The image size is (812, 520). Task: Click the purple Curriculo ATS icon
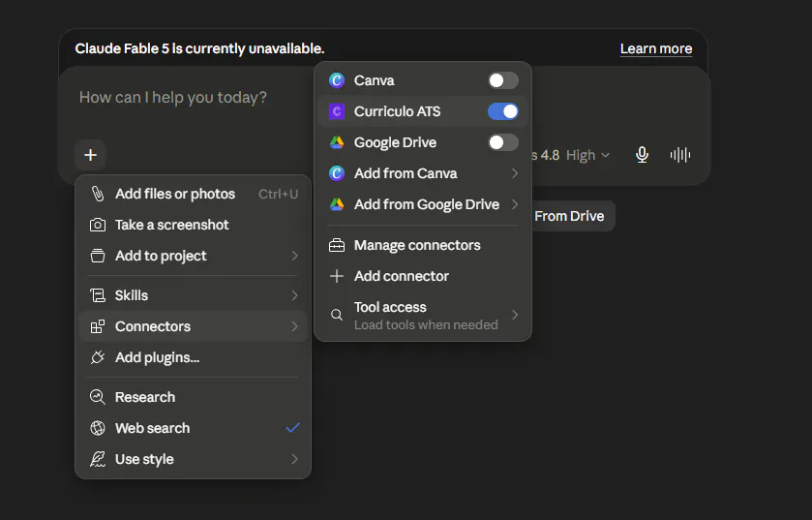tap(337, 111)
